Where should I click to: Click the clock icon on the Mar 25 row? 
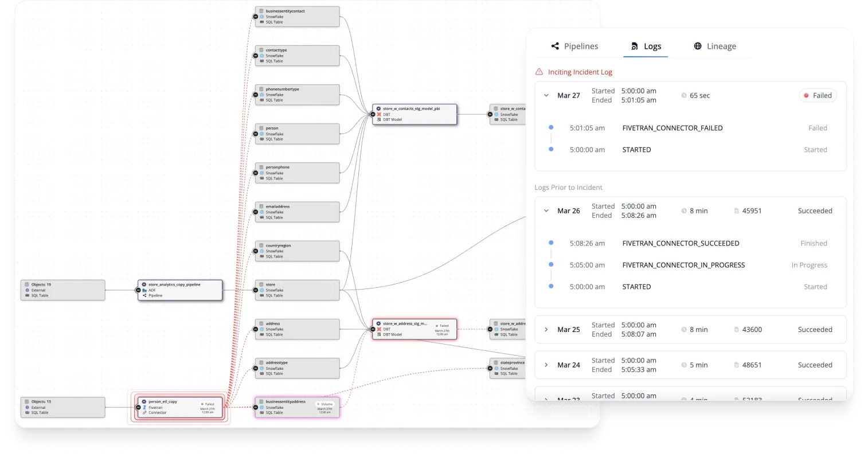point(684,330)
